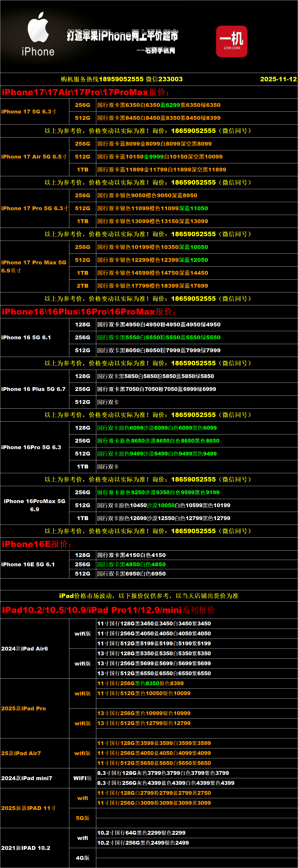
Task: Click the iPad价格市场波动 price notice text
Action: pos(149,596)
